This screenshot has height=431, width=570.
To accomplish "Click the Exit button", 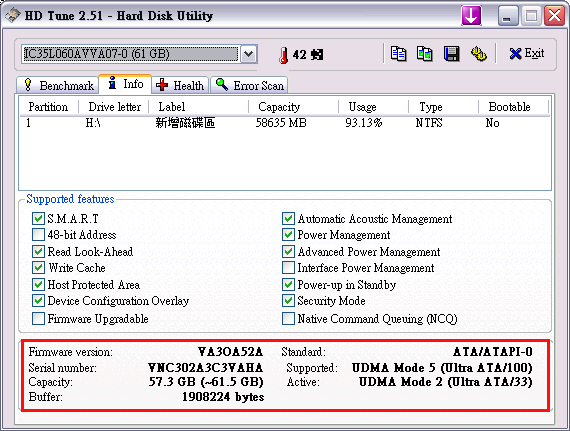I will click(x=527, y=54).
